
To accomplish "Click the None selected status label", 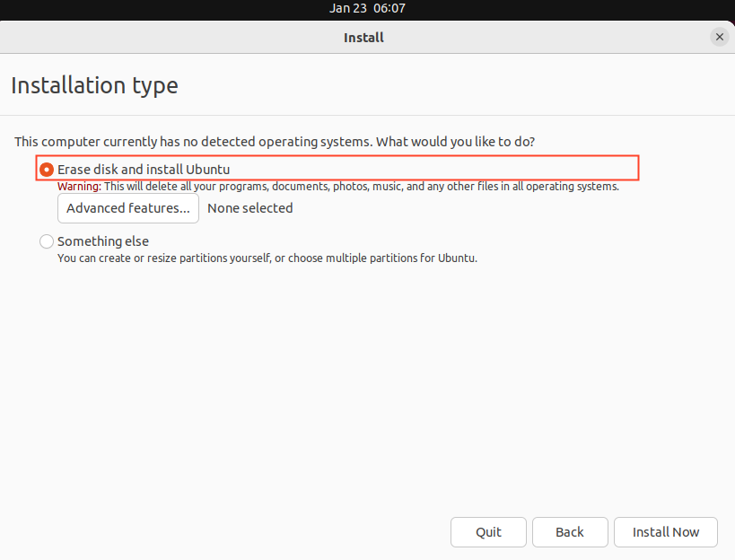I will [x=249, y=208].
